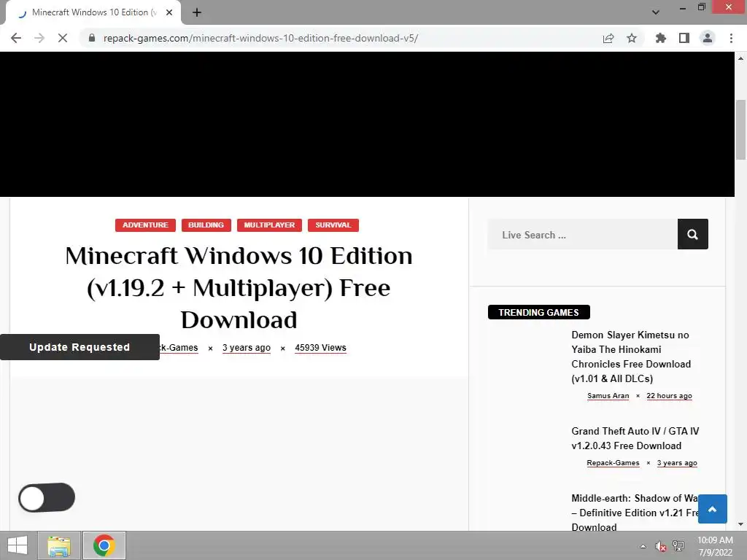
Task: Open the MULTIPLAYER category tag
Action: [x=269, y=225]
